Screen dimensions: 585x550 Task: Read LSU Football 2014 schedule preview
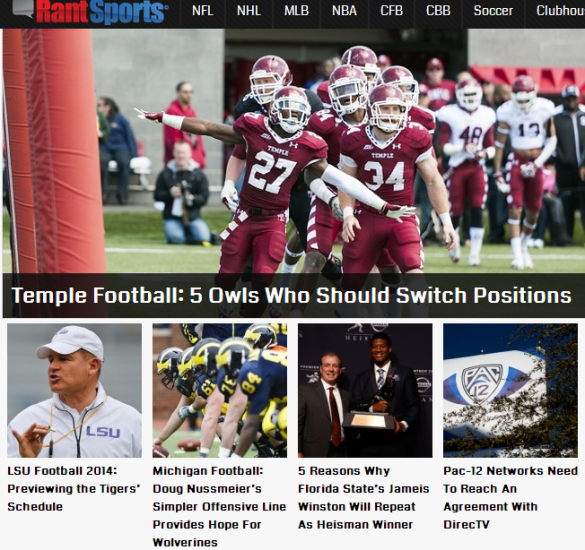(x=74, y=489)
